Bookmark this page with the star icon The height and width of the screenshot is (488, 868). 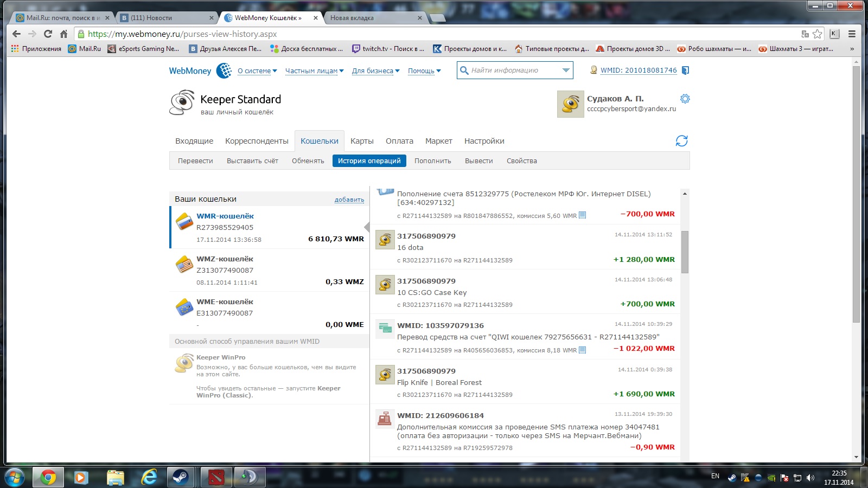click(x=818, y=34)
